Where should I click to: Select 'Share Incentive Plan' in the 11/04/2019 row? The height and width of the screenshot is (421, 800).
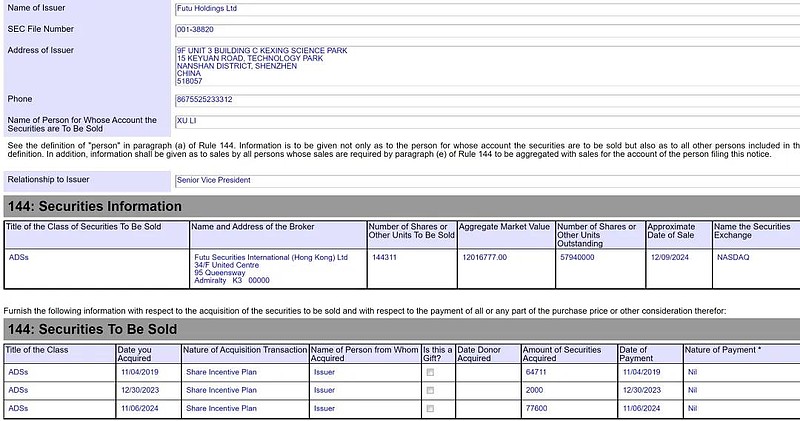coord(221,372)
